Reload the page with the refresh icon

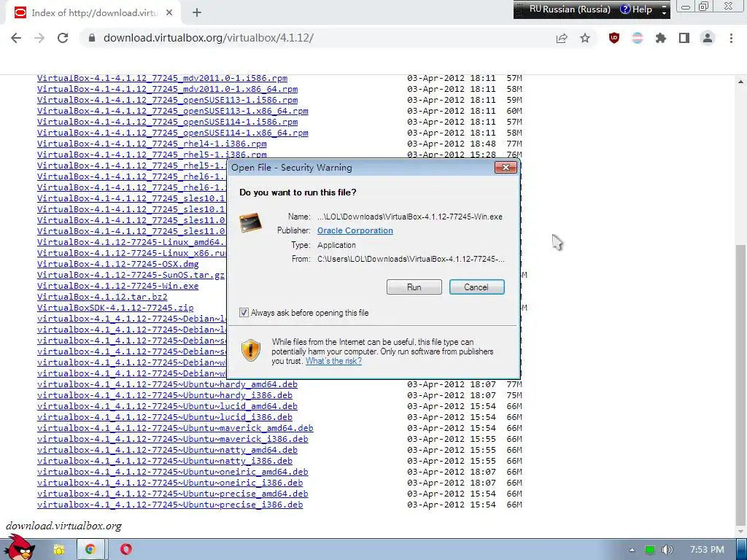point(63,38)
